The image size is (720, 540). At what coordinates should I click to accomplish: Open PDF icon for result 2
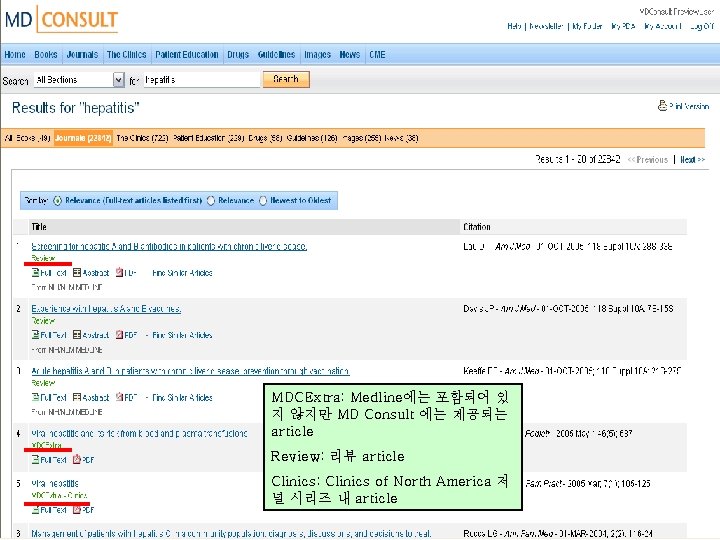coord(119,334)
